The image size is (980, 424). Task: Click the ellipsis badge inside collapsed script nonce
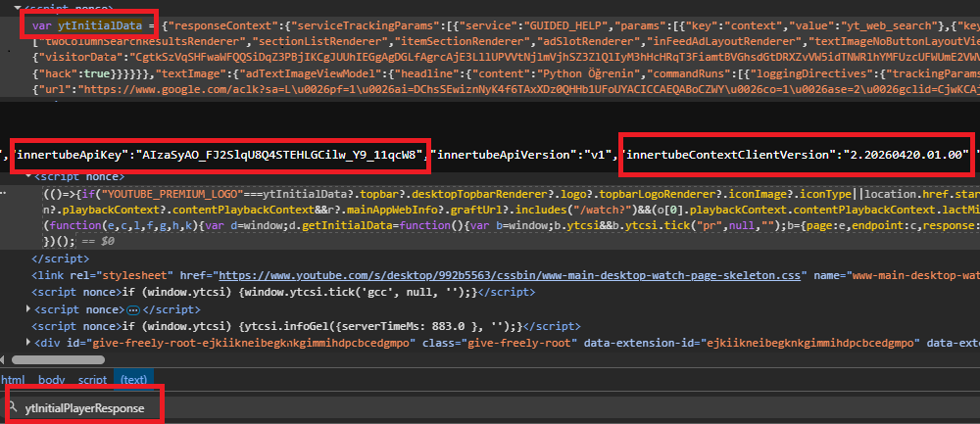tap(133, 309)
